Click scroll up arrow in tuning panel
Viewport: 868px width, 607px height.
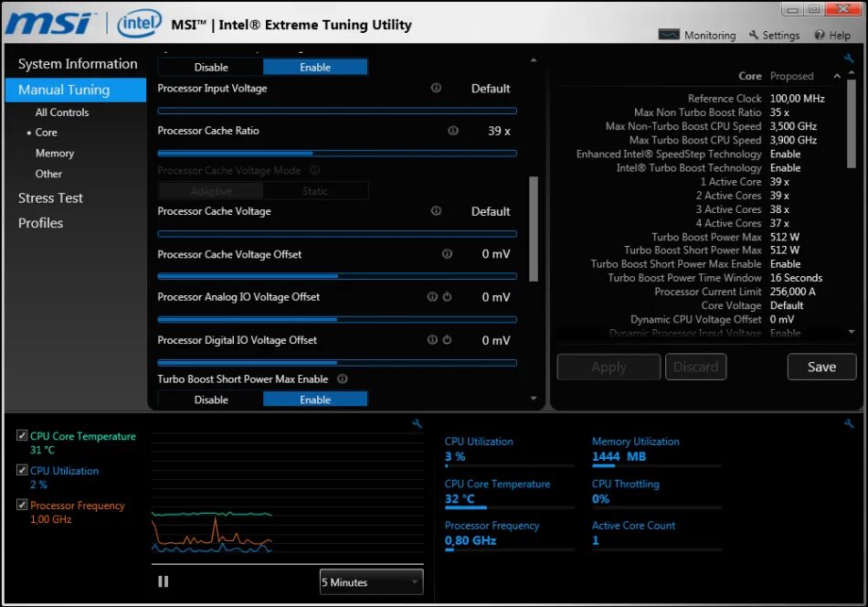533,59
